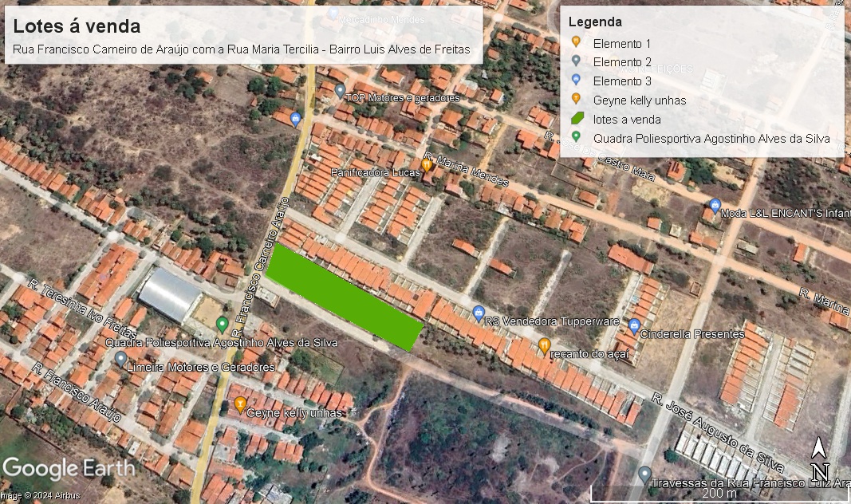Click the 'Travessas da Rua Francisco Luiz' map label
This screenshot has width=851, height=504.
pos(750,482)
